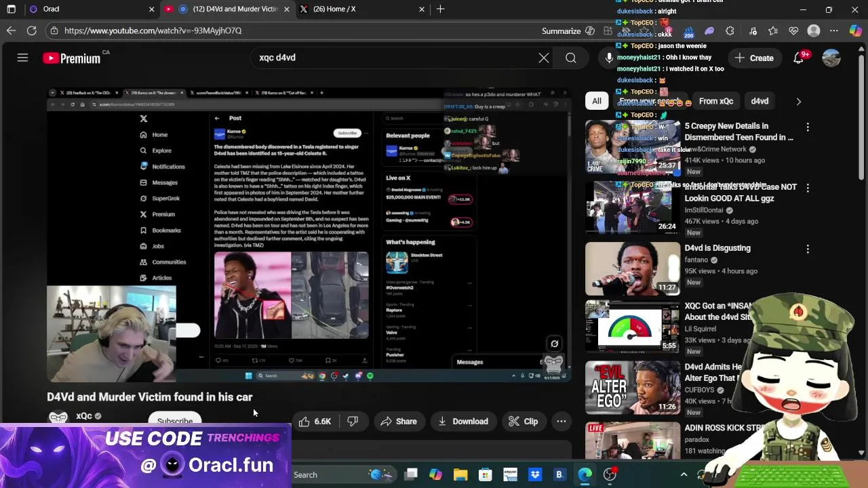Click video player to pause

pyautogui.click(x=309, y=235)
